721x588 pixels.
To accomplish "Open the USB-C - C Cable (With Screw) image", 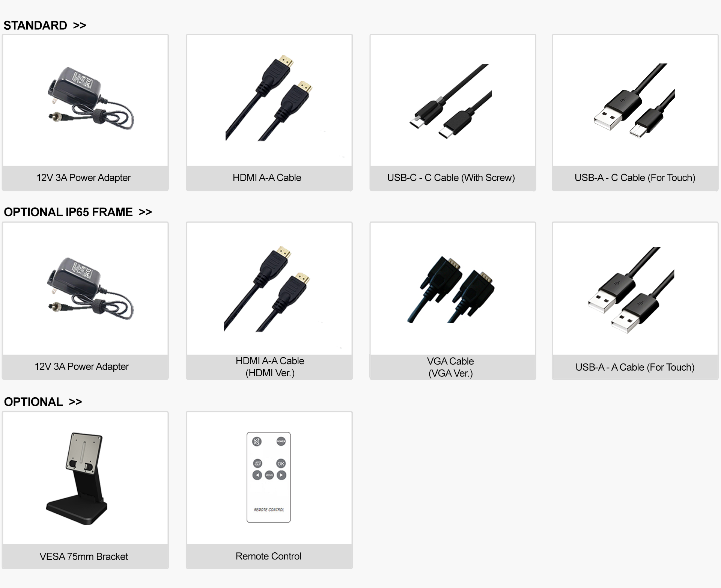I will tap(450, 101).
